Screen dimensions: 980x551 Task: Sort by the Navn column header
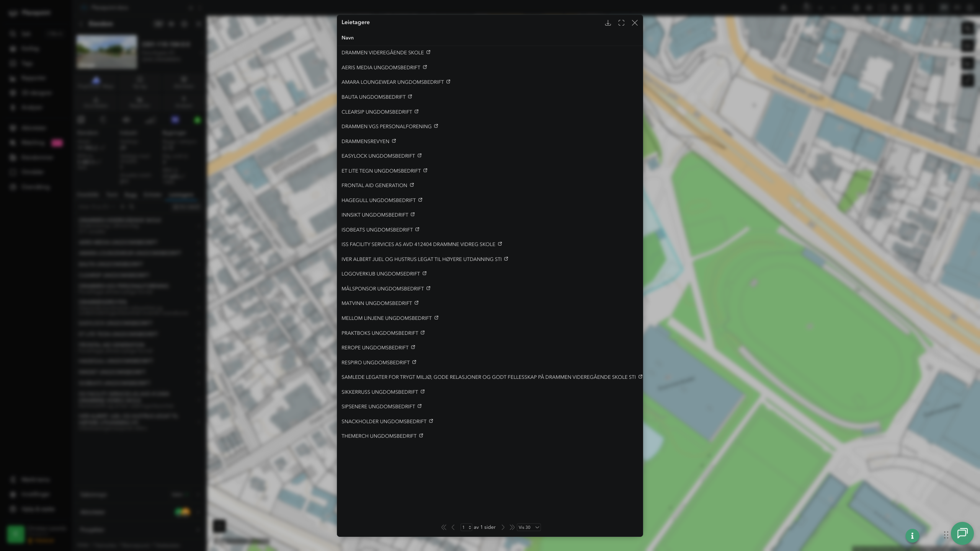pos(348,37)
